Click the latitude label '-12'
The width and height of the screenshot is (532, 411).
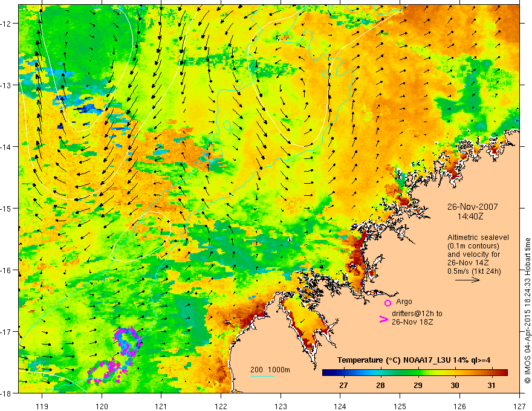click(x=6, y=24)
